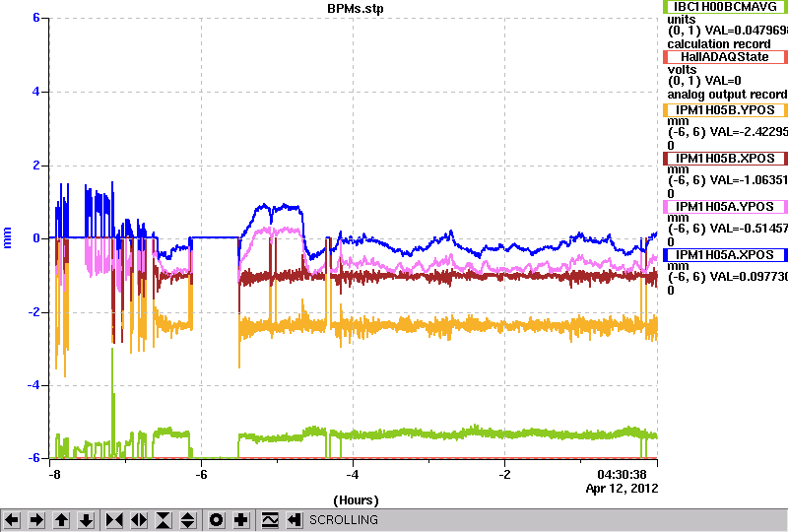This screenshot has width=788, height=532.
Task: Zoom in on time axis (inward horizontal triangles)
Action: 114,519
